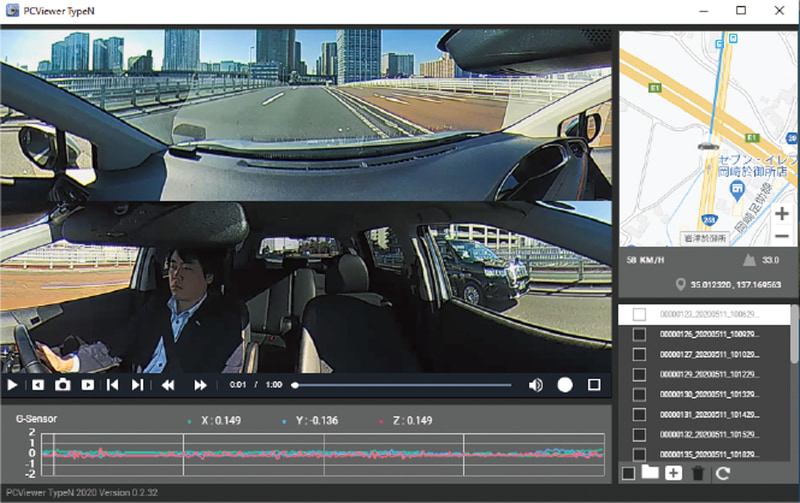Select file name 00000130_20200511_101329

(709, 394)
